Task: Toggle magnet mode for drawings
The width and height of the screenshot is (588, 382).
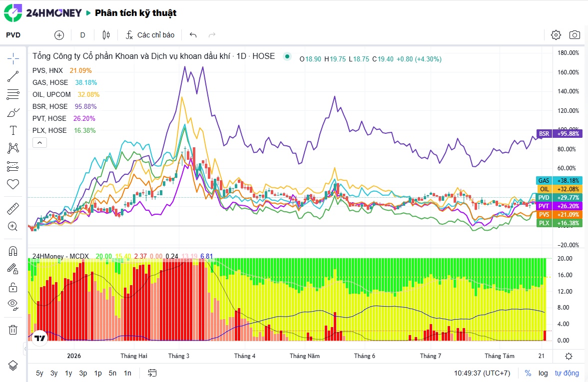Action: pos(13,251)
